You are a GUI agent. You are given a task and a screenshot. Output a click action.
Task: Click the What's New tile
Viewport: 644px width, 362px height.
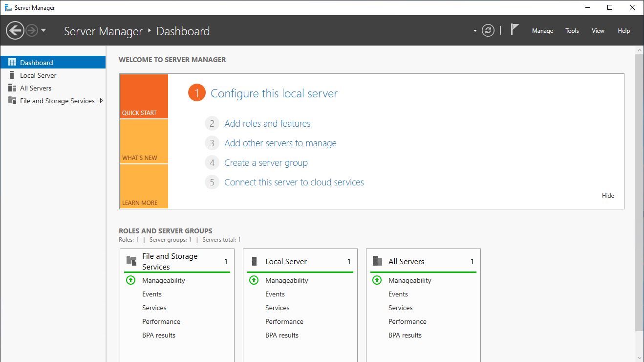(144, 141)
